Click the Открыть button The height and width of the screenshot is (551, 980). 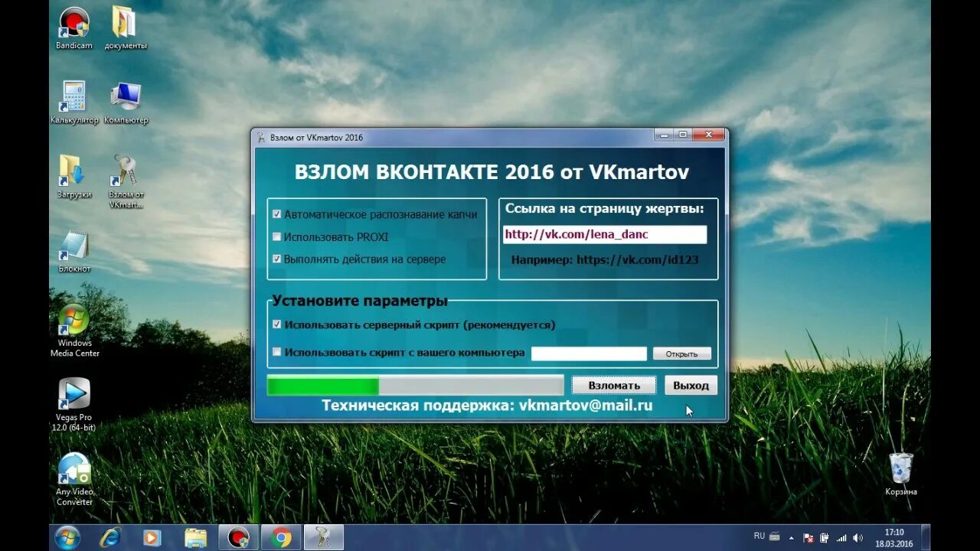681,354
